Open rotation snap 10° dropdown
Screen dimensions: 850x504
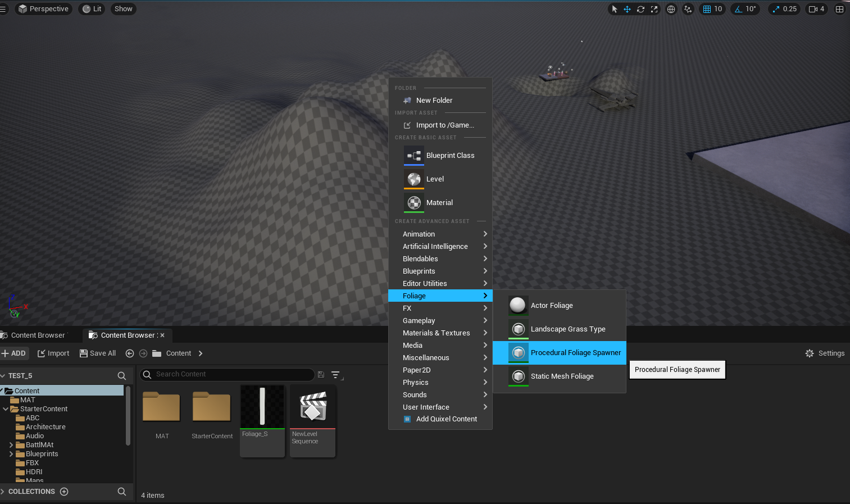751,9
